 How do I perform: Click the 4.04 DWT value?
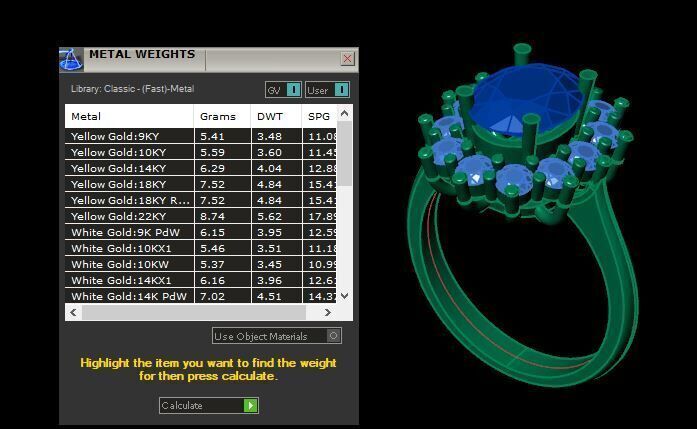tap(269, 168)
